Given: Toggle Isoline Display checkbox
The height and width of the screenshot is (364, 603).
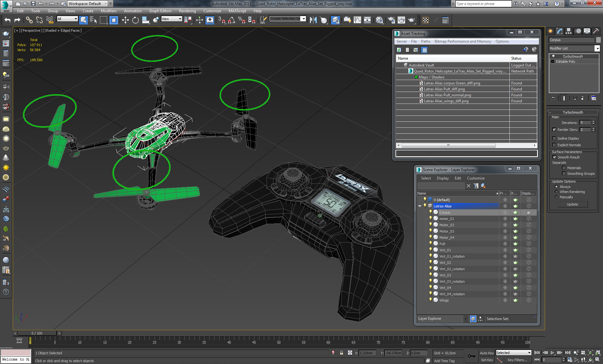Looking at the screenshot, I should (554, 138).
